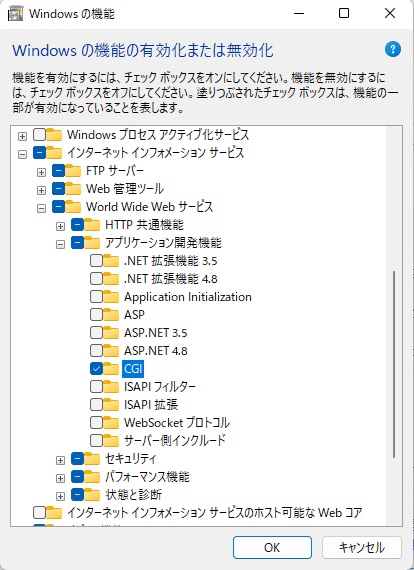
Task: Expand the HTTP 共通機能 node
Action: coord(60,226)
